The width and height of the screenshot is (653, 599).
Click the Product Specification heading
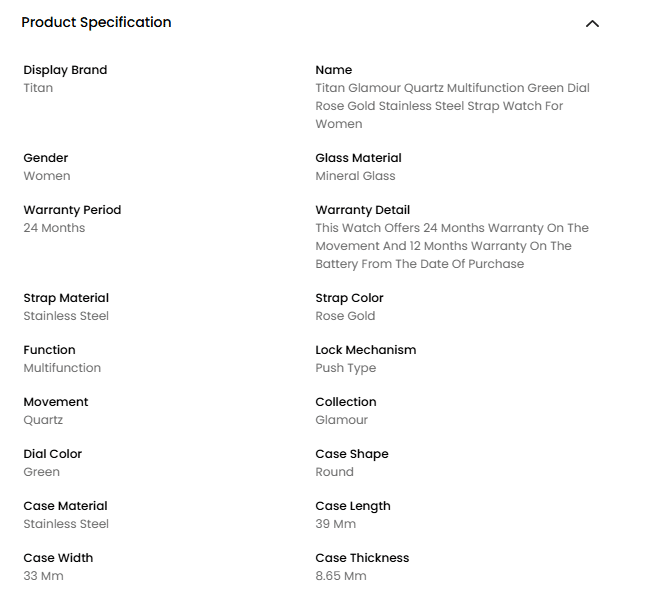pos(96,22)
